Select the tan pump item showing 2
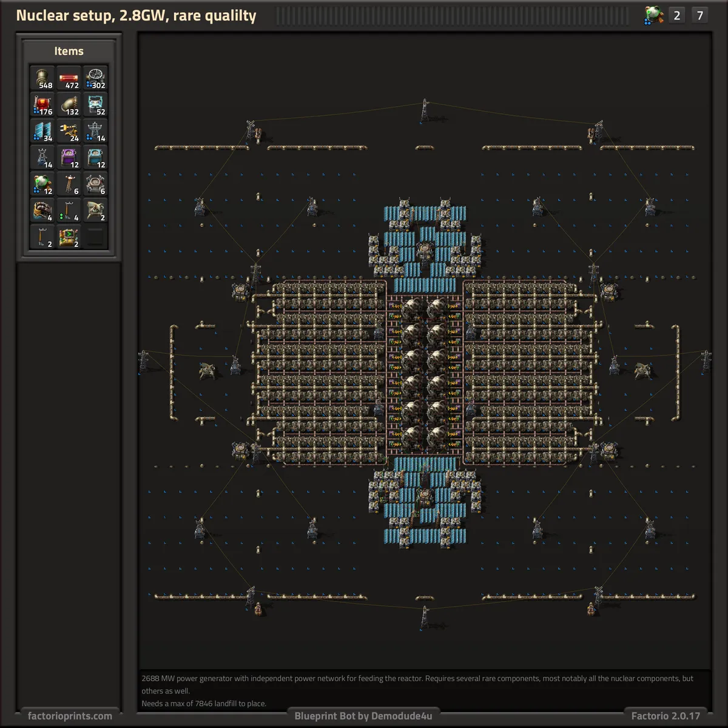 [x=95, y=211]
